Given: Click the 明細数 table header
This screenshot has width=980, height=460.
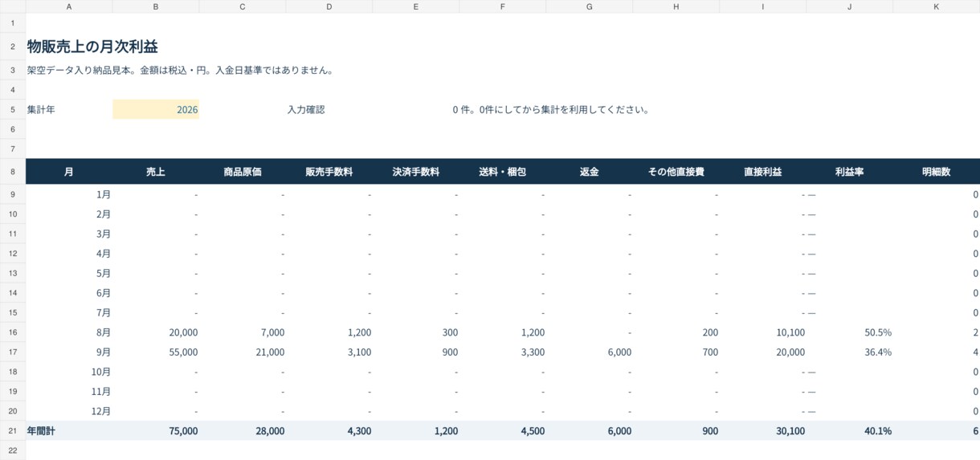Looking at the screenshot, I should [937, 172].
